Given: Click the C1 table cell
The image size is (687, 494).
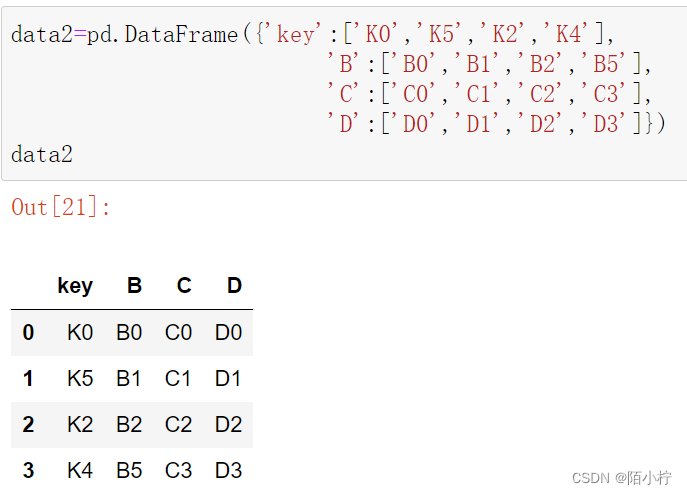Looking at the screenshot, I should tap(179, 379).
